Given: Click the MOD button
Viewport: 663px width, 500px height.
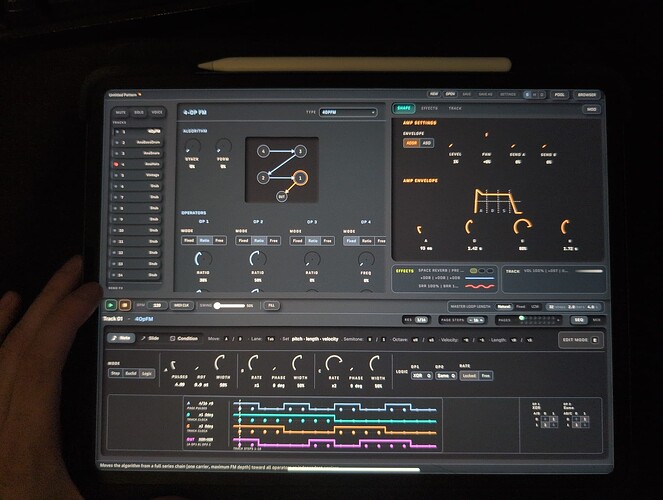Looking at the screenshot, I should click(x=591, y=109).
